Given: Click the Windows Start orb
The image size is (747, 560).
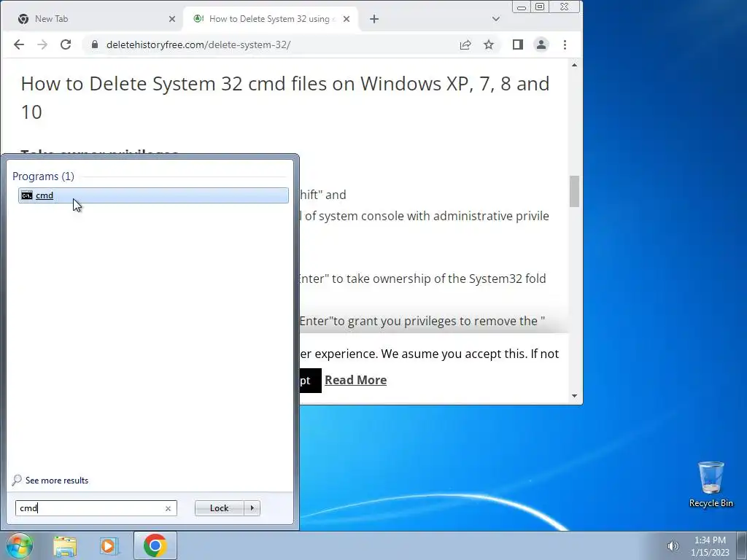Looking at the screenshot, I should point(19,545).
